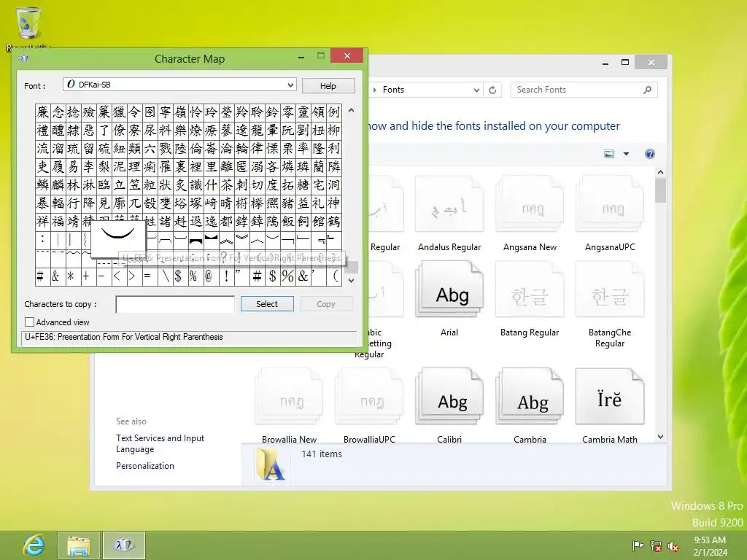Viewport: 747px width, 560px height.
Task: Click the 141 items count text
Action: pos(322,454)
